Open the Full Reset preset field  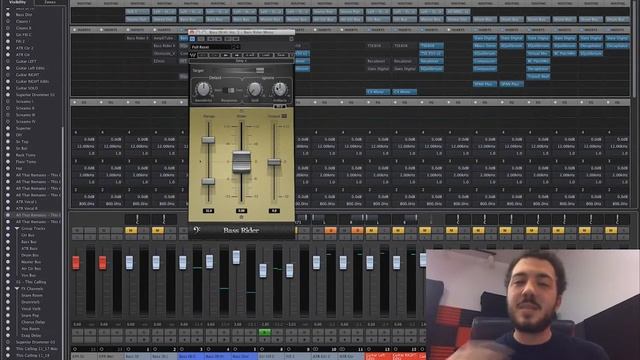click(x=215, y=47)
